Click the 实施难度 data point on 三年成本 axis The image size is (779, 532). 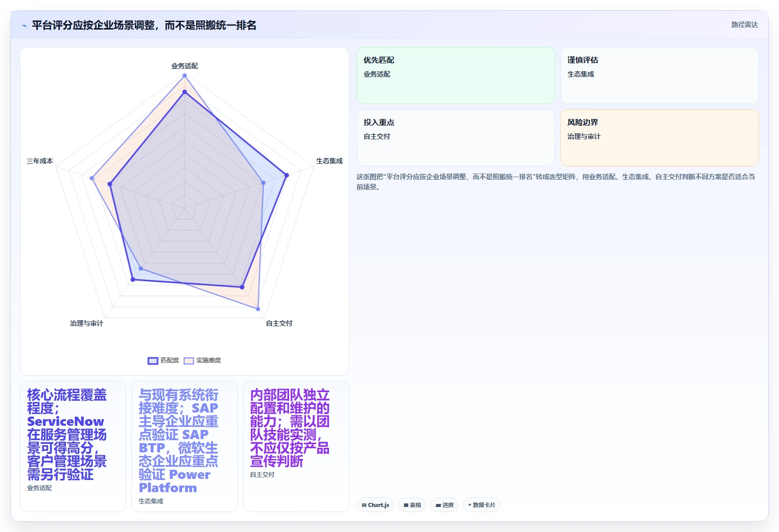click(x=92, y=178)
